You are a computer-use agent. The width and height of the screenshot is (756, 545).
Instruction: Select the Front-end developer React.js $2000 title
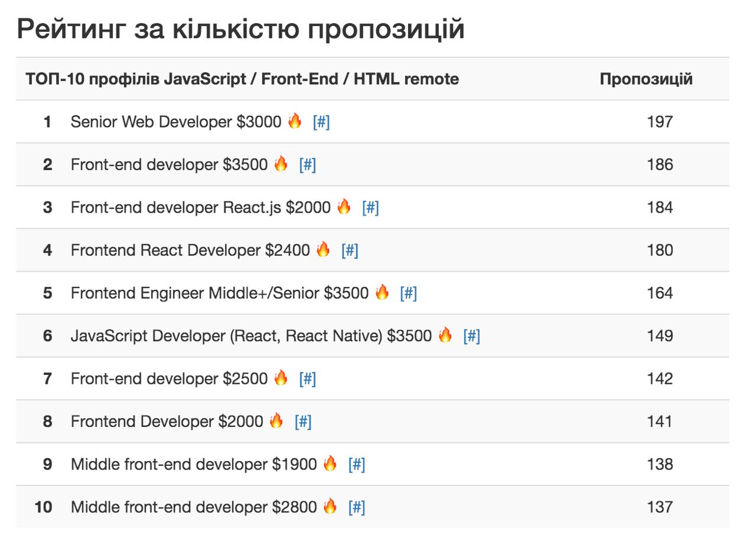pyautogui.click(x=200, y=207)
